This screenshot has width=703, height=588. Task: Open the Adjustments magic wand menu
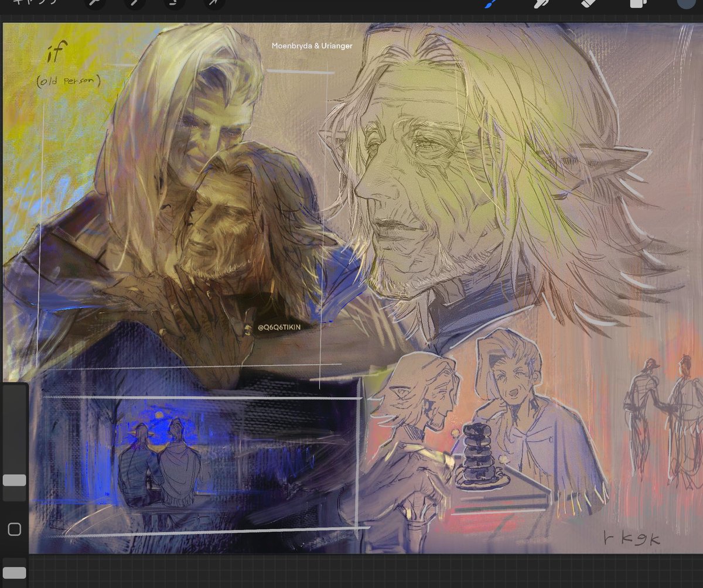coord(134,4)
